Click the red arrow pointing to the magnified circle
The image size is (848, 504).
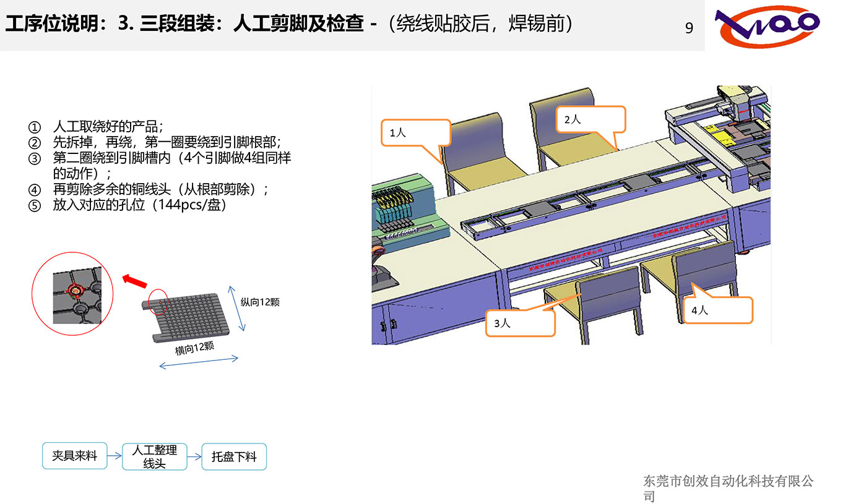coord(134,280)
